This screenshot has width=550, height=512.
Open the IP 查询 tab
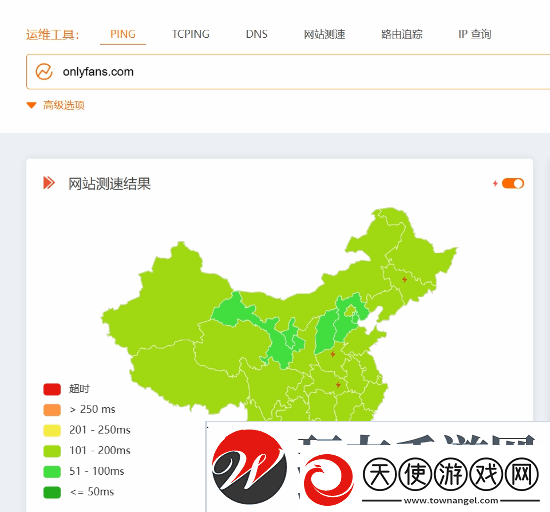pos(475,34)
